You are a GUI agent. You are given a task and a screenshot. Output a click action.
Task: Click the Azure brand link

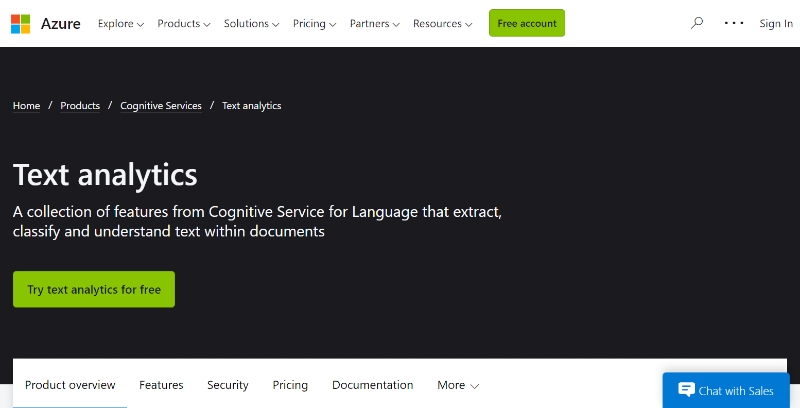click(x=61, y=23)
